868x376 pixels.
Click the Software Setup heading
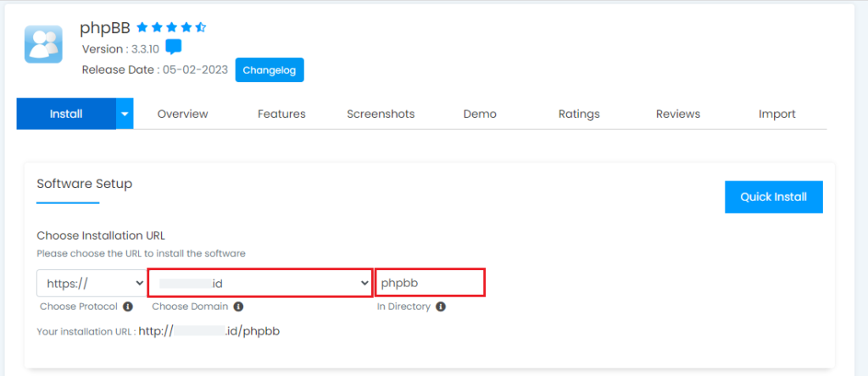click(85, 184)
